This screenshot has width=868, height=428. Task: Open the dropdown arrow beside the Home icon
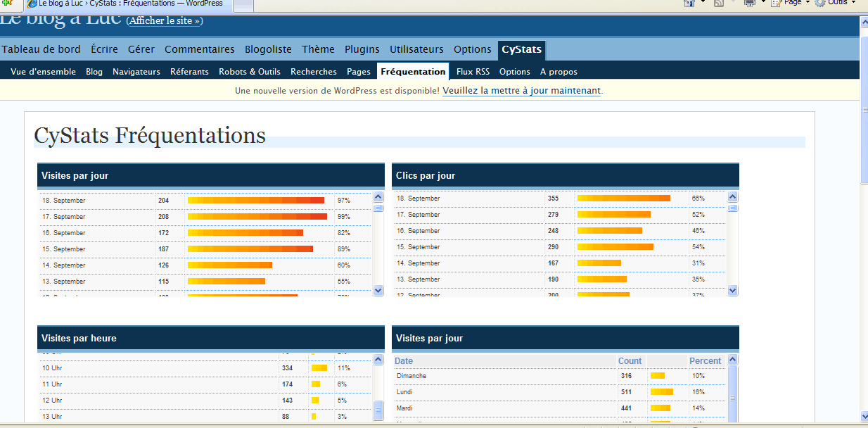[703, 3]
